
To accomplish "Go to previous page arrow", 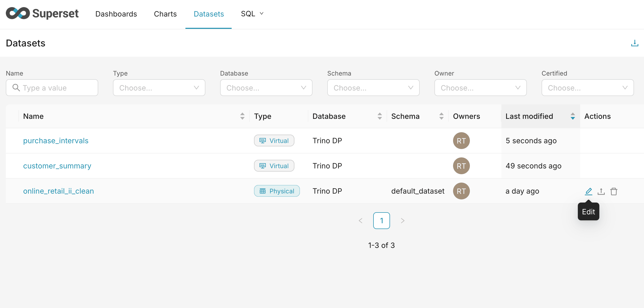I will pos(360,221).
